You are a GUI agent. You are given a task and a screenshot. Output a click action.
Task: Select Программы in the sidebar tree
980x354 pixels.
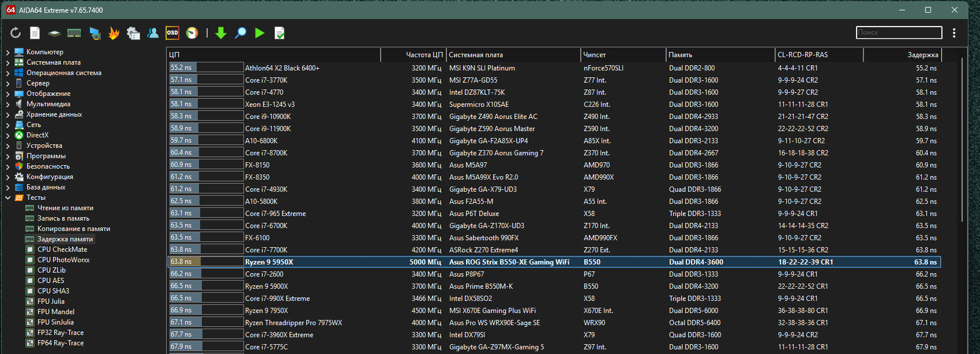coord(46,156)
